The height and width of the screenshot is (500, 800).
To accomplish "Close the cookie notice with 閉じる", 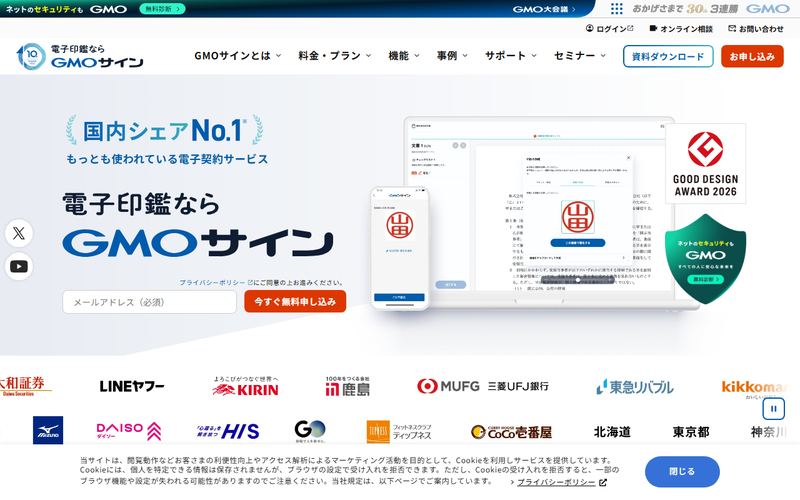I will click(x=682, y=471).
